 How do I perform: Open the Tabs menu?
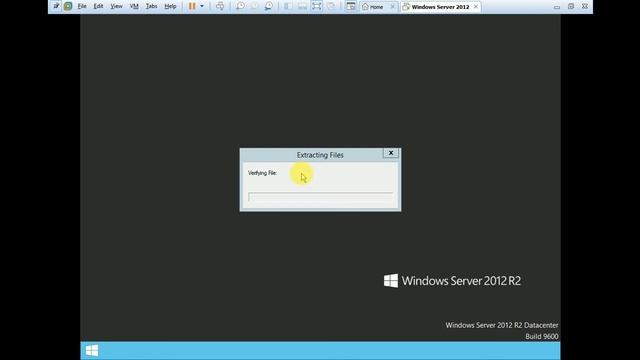[151, 7]
